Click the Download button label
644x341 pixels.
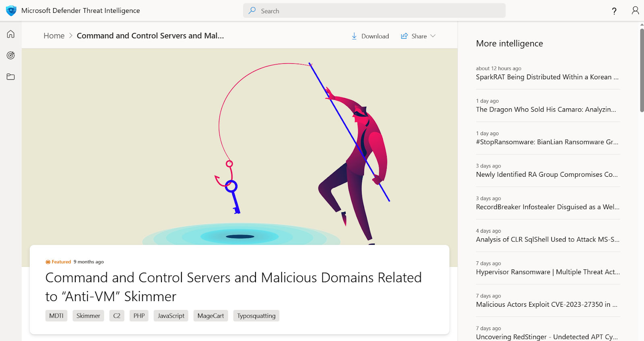[x=375, y=36]
